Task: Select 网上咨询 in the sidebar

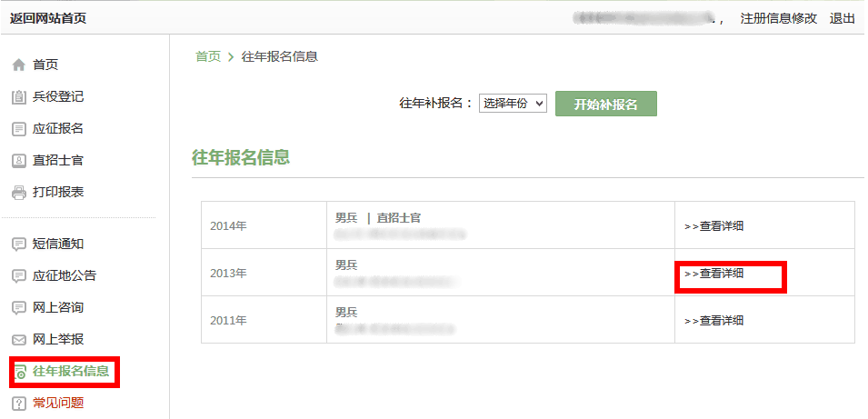Action: point(58,308)
